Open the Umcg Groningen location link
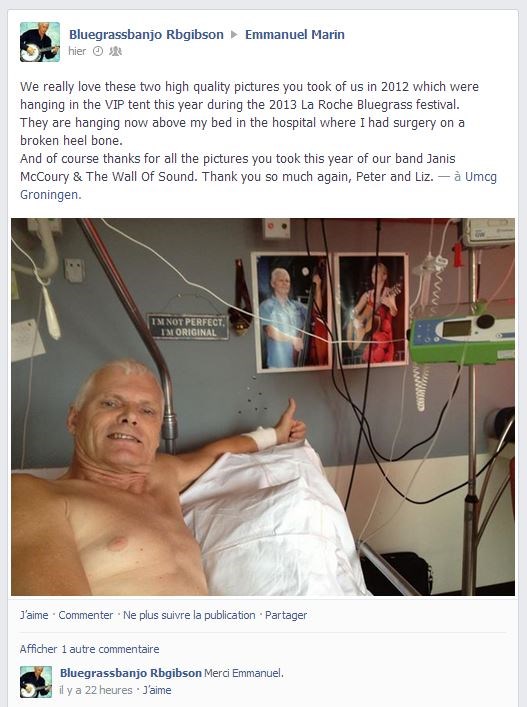The height and width of the screenshot is (707, 527). point(258,185)
